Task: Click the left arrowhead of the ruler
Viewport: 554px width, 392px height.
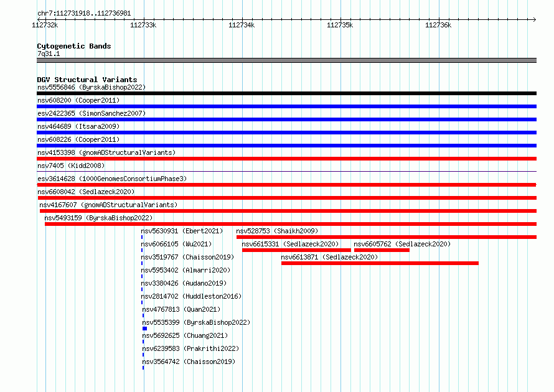Action: (x=39, y=19)
